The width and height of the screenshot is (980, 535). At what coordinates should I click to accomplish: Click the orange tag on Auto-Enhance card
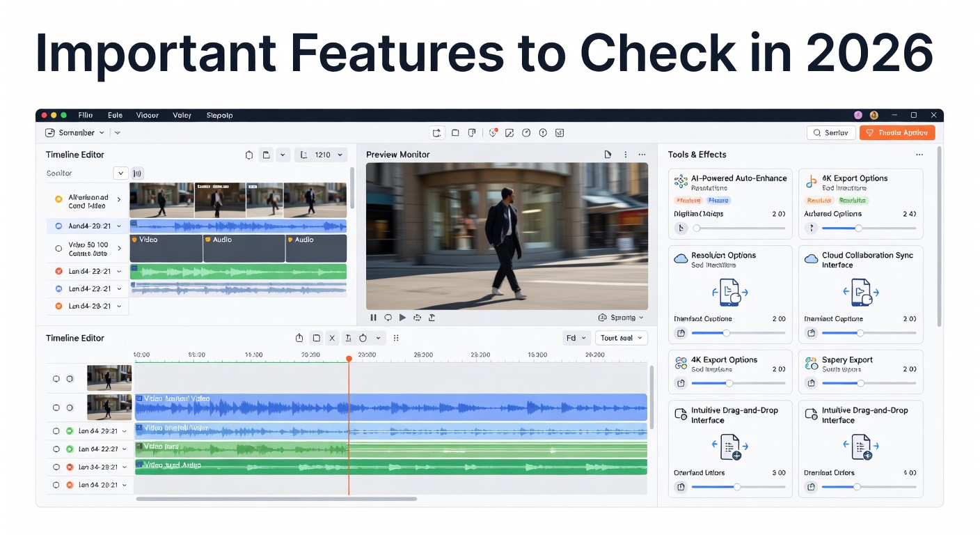pyautogui.click(x=688, y=201)
